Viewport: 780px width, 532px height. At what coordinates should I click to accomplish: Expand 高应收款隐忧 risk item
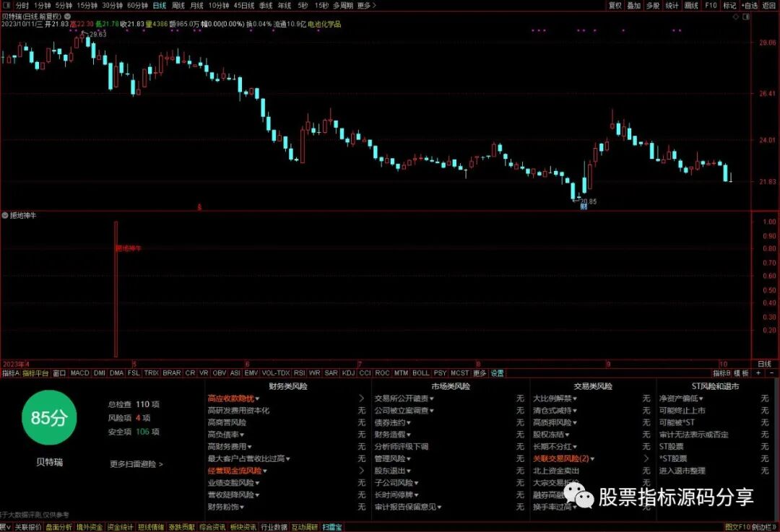pyautogui.click(x=233, y=398)
